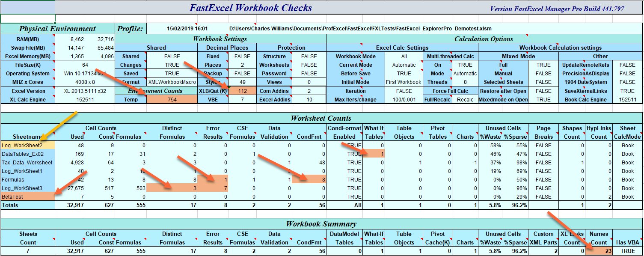Click the "4008 x 8" value cell

coord(85,82)
